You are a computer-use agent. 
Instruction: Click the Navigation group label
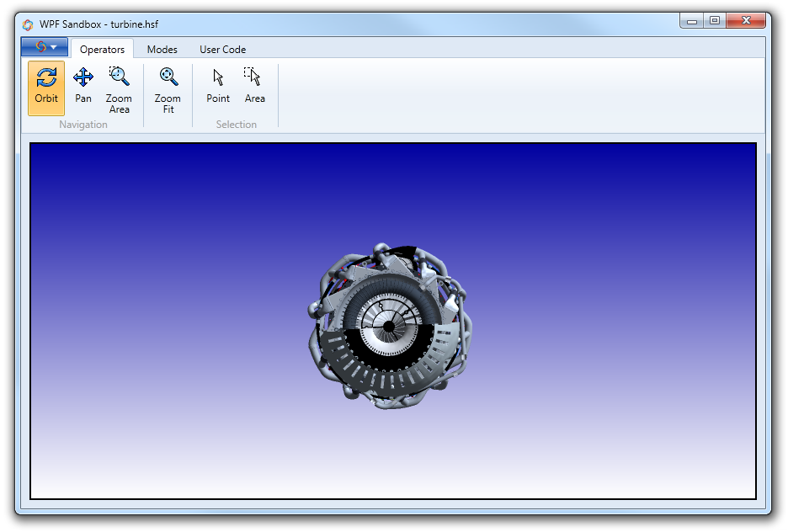(83, 125)
